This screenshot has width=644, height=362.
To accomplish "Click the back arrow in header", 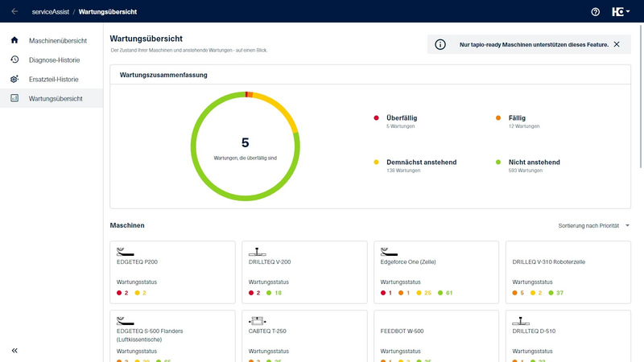I will pos(14,11).
